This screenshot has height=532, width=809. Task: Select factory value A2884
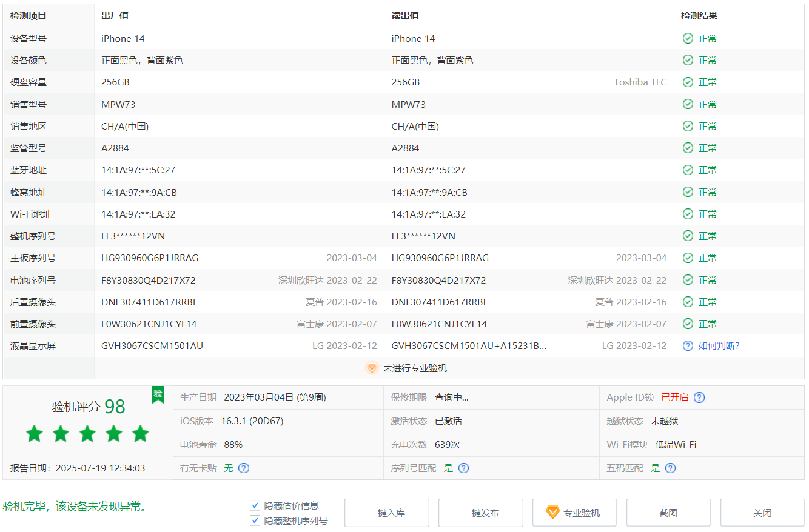115,148
